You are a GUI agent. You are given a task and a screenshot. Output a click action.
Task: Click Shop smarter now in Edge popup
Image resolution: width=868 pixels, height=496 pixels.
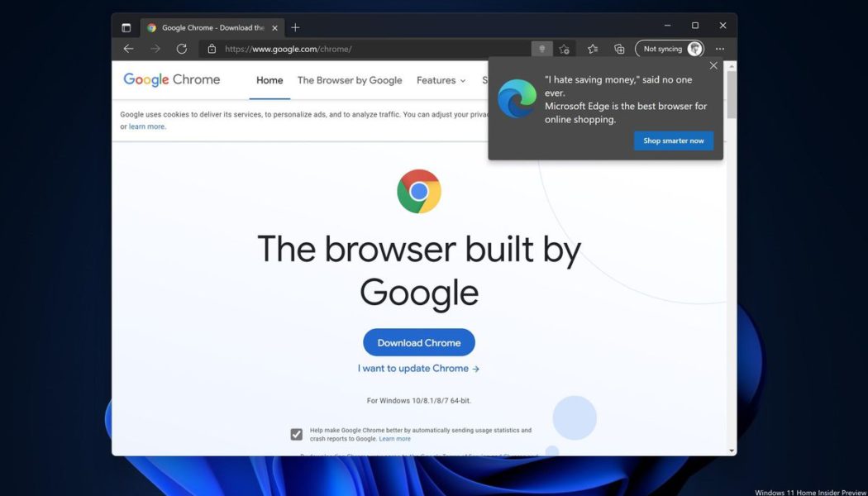pos(673,141)
